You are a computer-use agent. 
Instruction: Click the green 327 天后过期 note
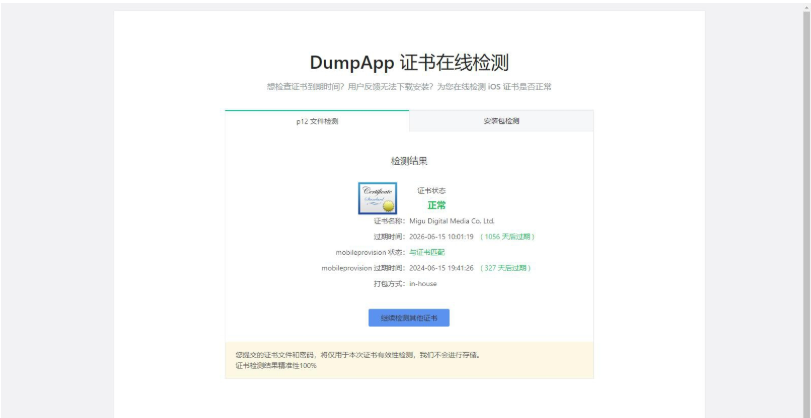tap(505, 268)
